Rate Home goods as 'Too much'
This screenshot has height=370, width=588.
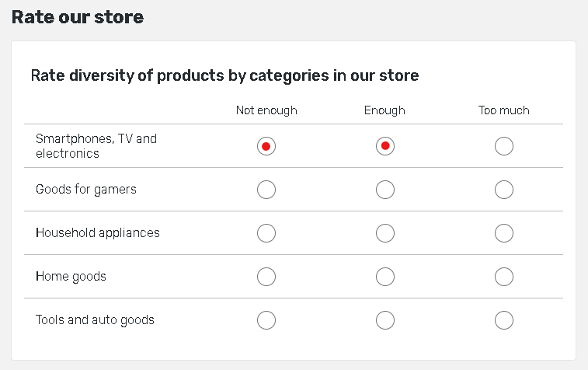(x=504, y=277)
